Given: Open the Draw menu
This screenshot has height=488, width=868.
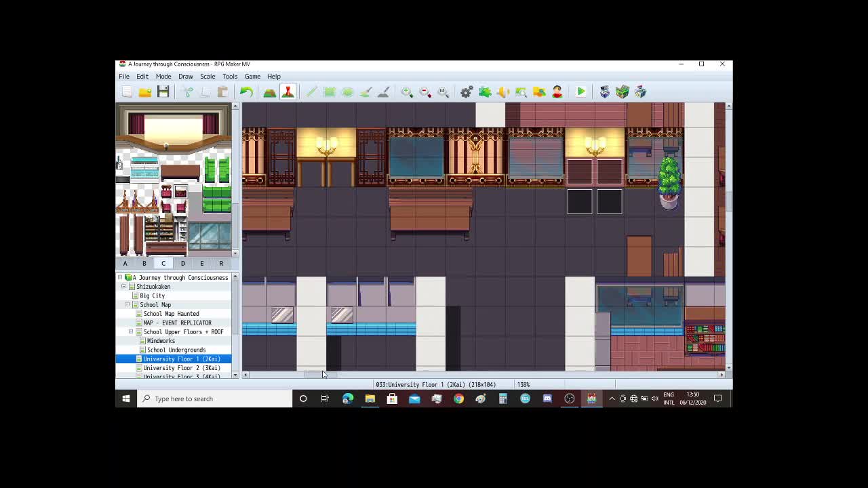Looking at the screenshot, I should 186,76.
